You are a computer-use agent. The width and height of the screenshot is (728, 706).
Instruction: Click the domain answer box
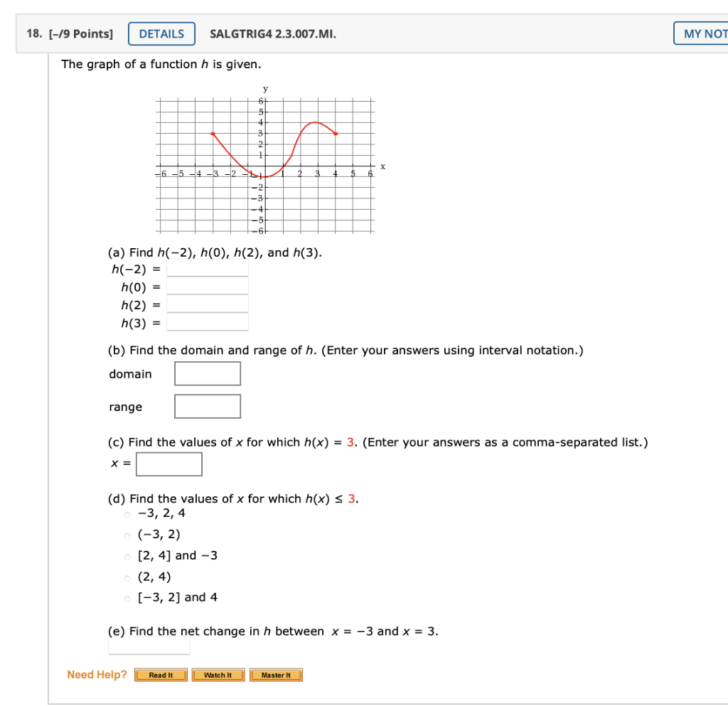(x=207, y=373)
